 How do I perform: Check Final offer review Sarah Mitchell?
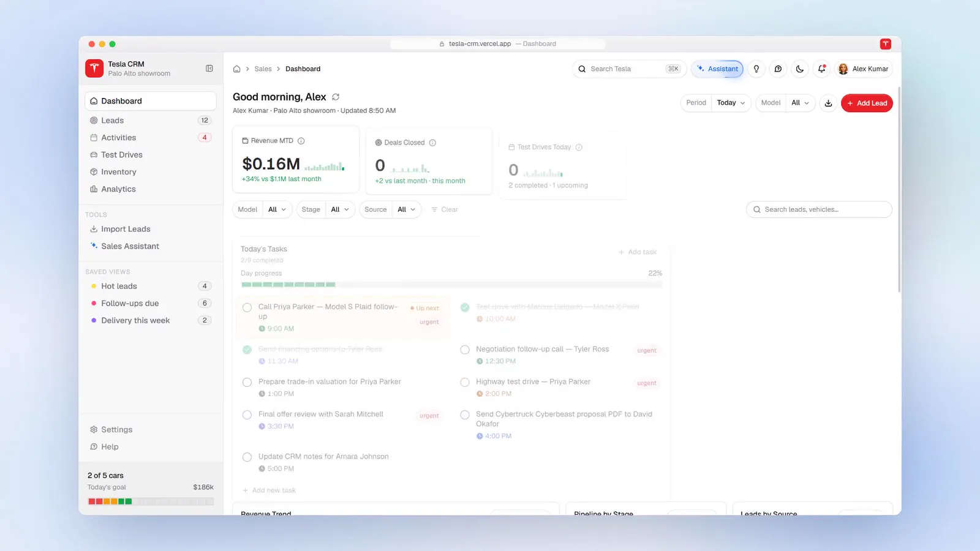[247, 414]
